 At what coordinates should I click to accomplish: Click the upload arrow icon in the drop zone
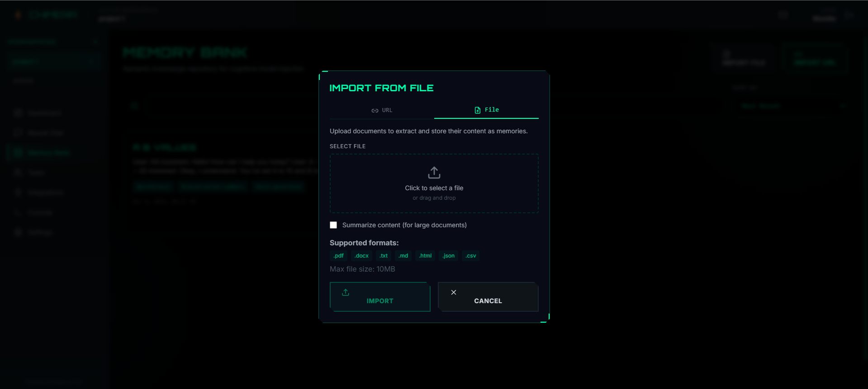[434, 173]
